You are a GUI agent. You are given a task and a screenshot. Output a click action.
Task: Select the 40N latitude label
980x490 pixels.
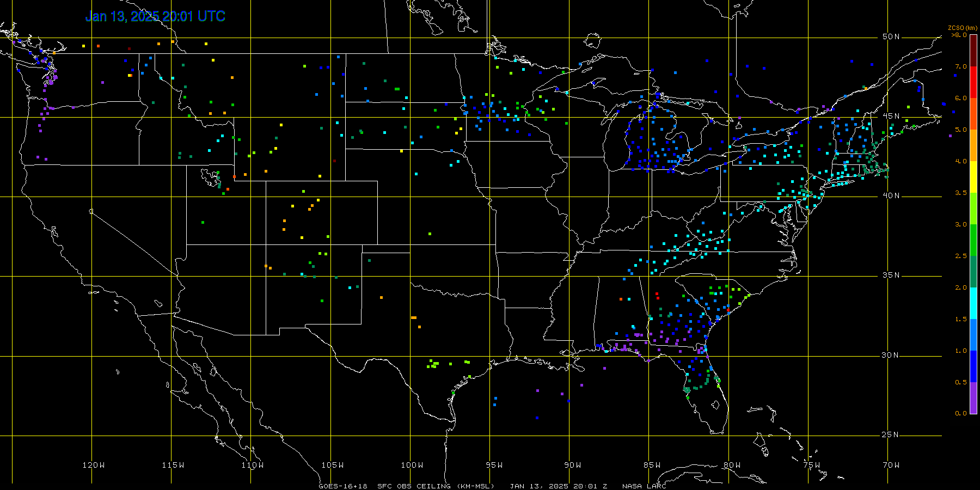click(x=891, y=195)
